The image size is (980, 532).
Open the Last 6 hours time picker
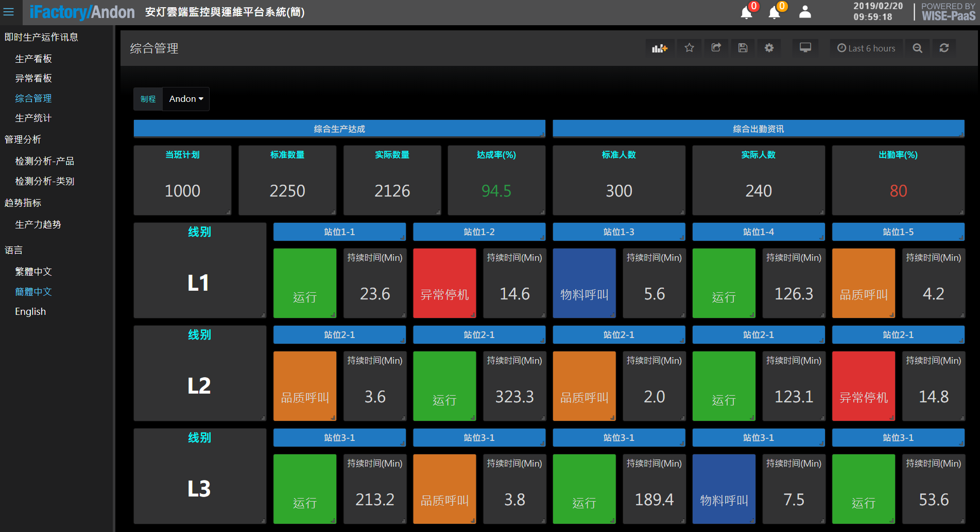coord(866,48)
